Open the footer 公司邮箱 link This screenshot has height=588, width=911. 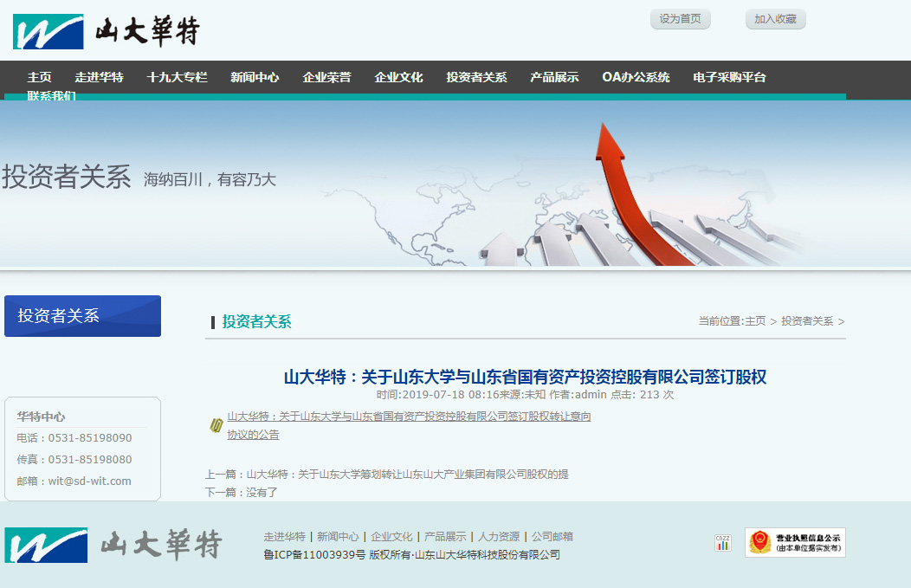552,536
